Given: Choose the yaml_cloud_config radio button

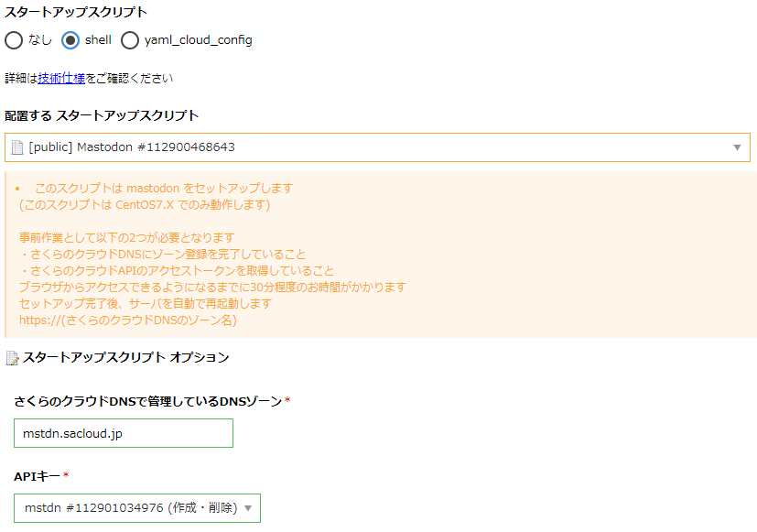Looking at the screenshot, I should pos(129,40).
